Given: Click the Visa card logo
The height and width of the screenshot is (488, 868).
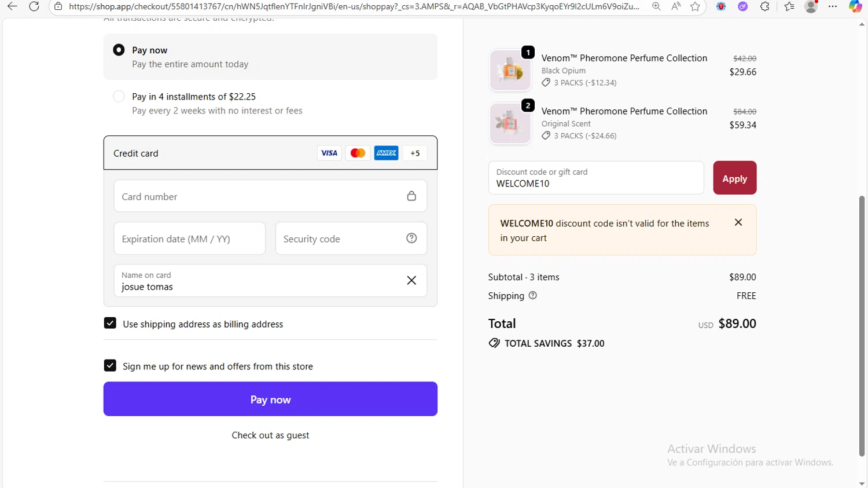Looking at the screenshot, I should [x=329, y=153].
